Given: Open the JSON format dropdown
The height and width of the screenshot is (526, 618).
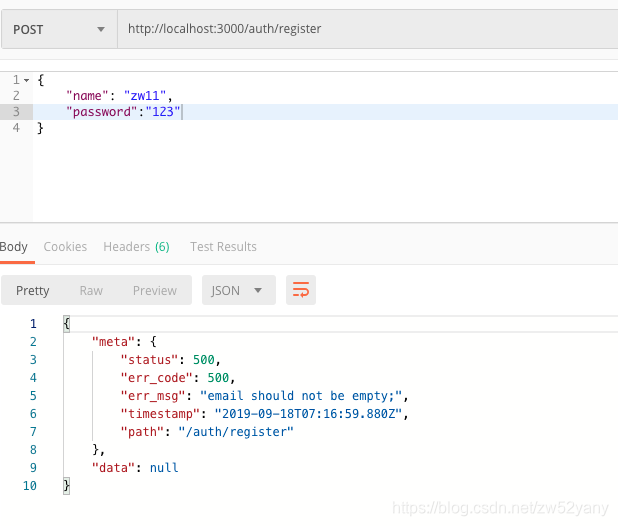Looking at the screenshot, I should 238,290.
